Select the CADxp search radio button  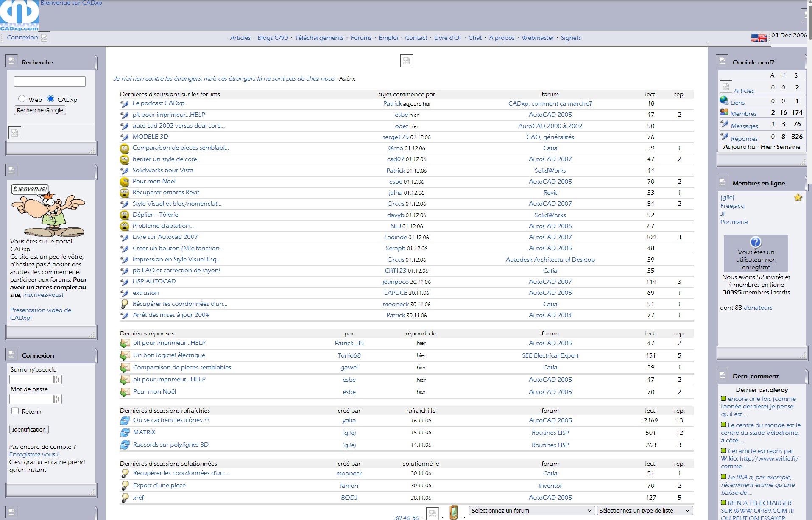(50, 99)
